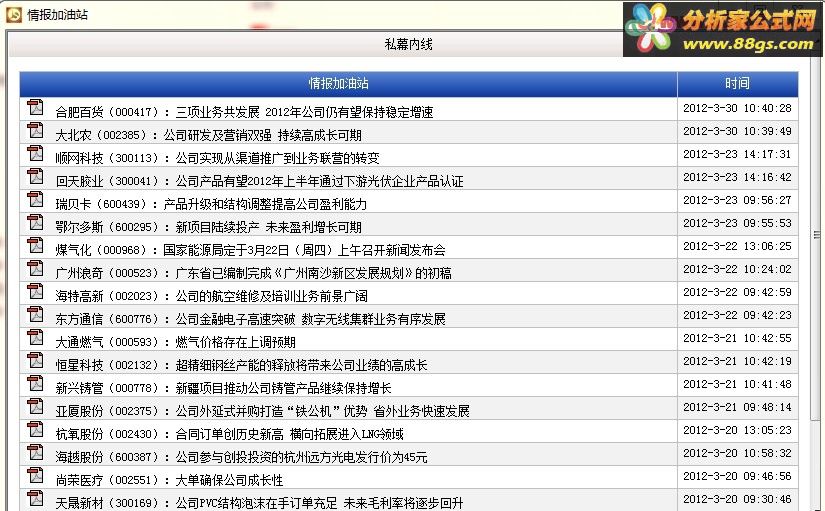Screen dimensions: 825x511
Task: Click timestamp 2012-3-20 09:46:56
Action: pyautogui.click(x=737, y=476)
